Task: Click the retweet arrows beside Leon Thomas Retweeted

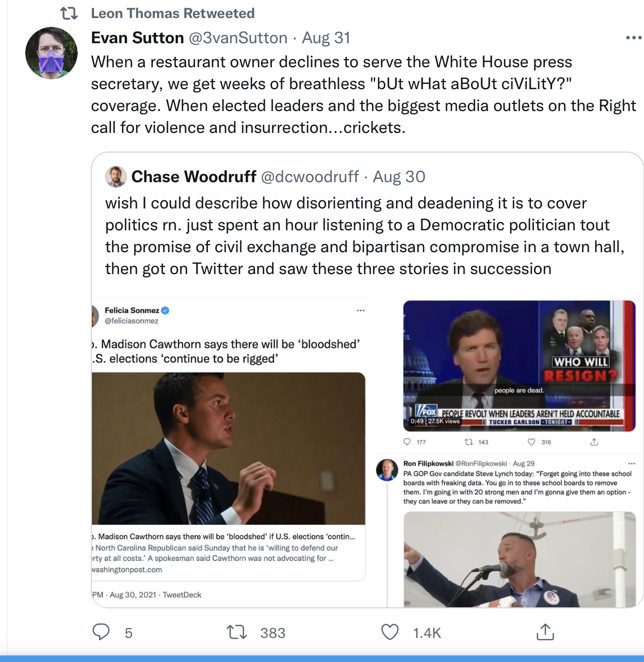Action: click(68, 13)
